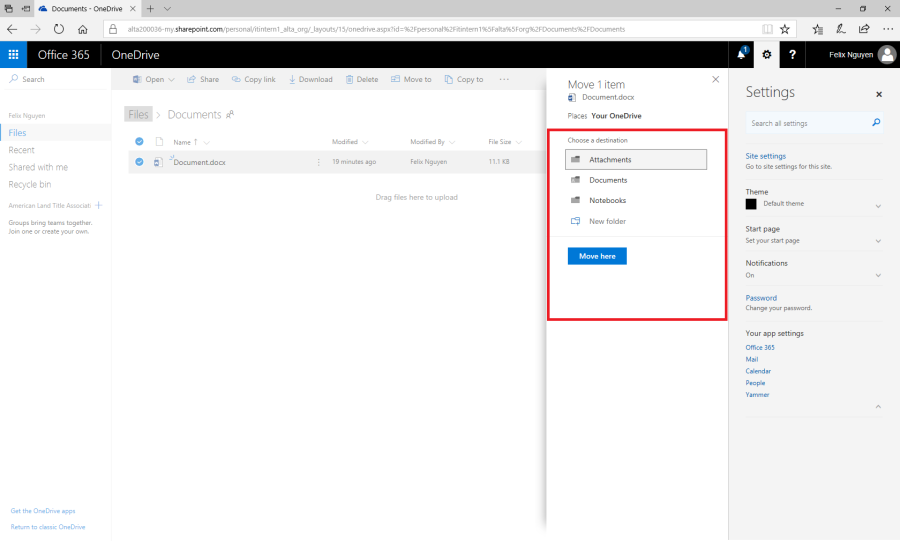Screen dimensions: 900x541
Task: Click Return to classic OneDrive
Action: 48,527
